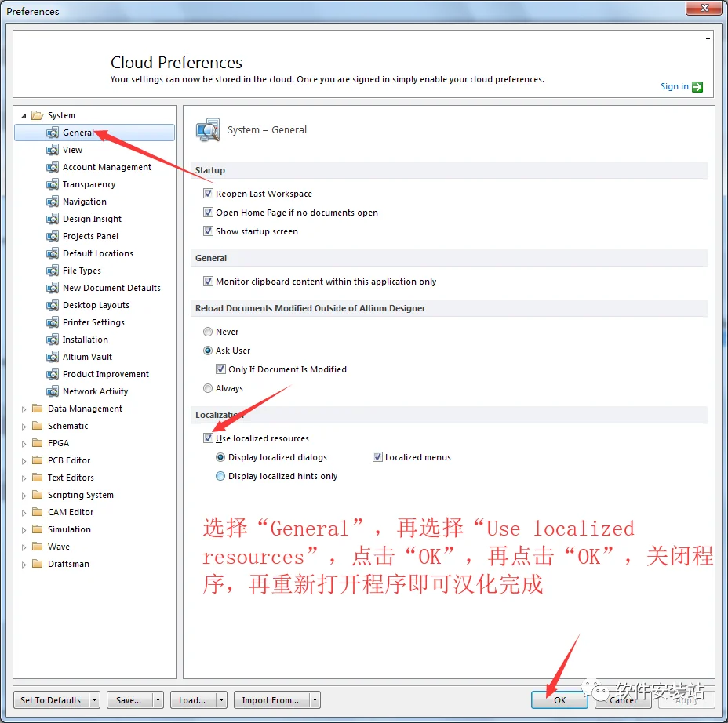Click the Design Insight page icon
This screenshot has width=728, height=723.
53,219
